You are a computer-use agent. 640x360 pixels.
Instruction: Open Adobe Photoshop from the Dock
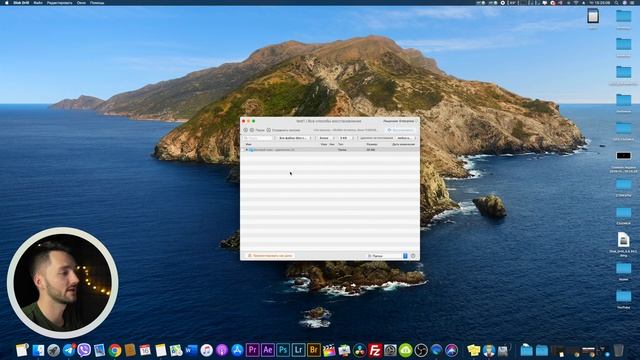click(283, 350)
